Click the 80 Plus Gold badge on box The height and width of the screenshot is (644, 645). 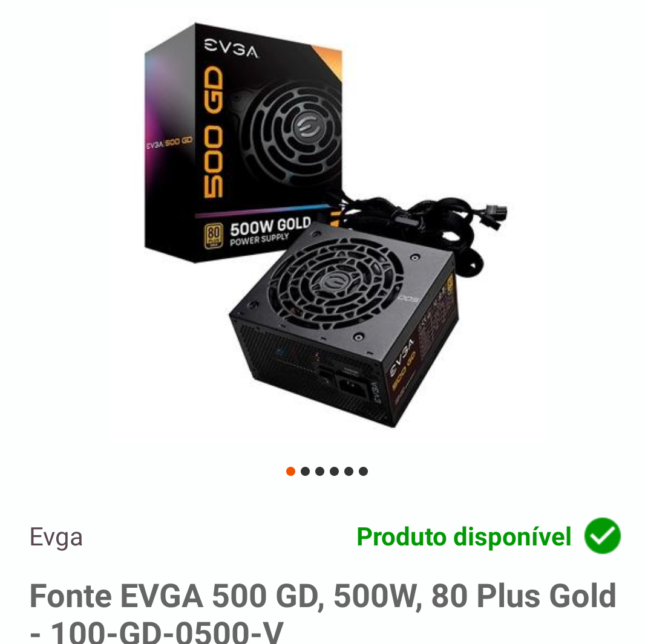(x=214, y=236)
